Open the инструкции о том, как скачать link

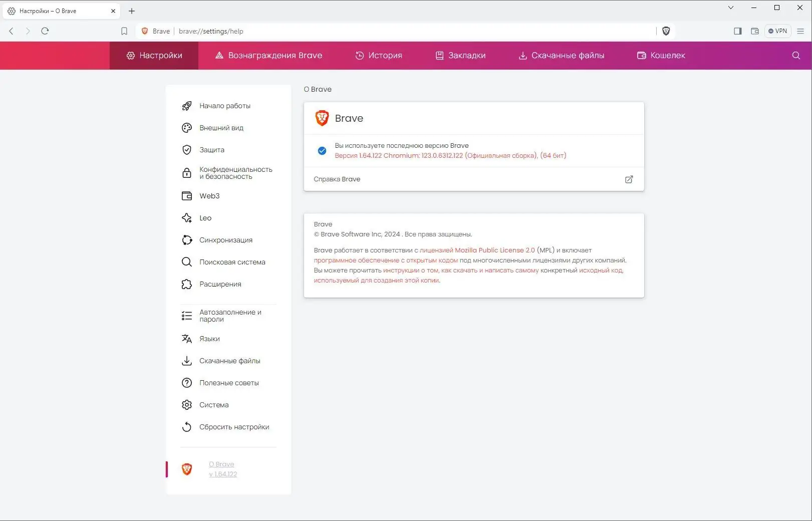coord(461,270)
